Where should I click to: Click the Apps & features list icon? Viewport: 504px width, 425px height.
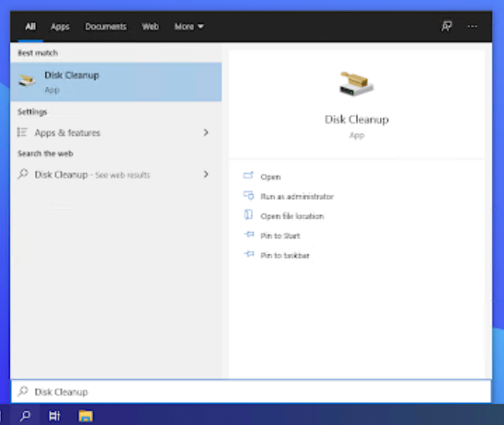click(22, 132)
